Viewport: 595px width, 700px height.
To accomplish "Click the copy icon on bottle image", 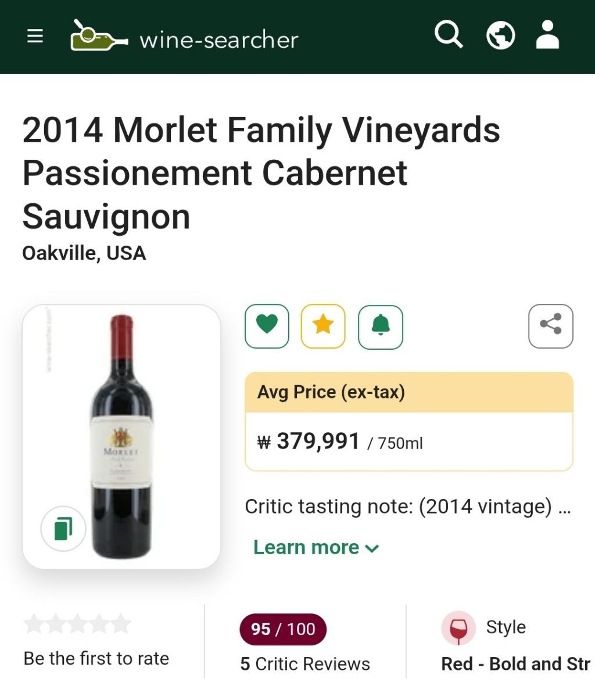I will pos(63,529).
